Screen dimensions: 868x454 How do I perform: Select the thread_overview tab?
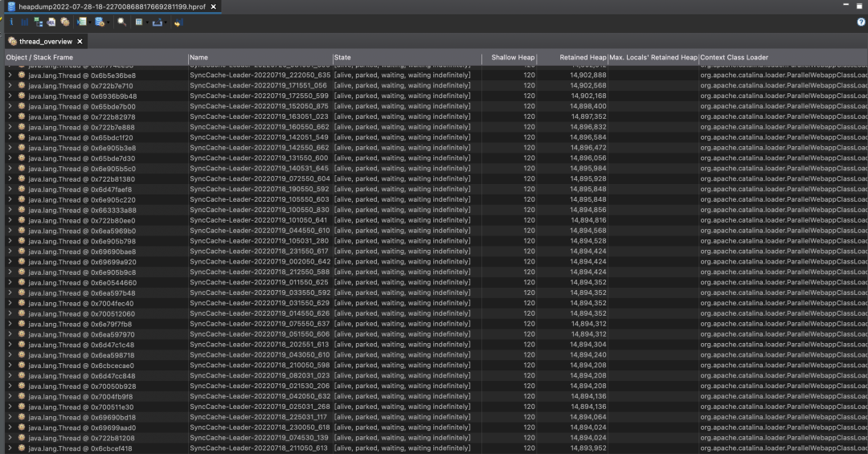pos(45,42)
